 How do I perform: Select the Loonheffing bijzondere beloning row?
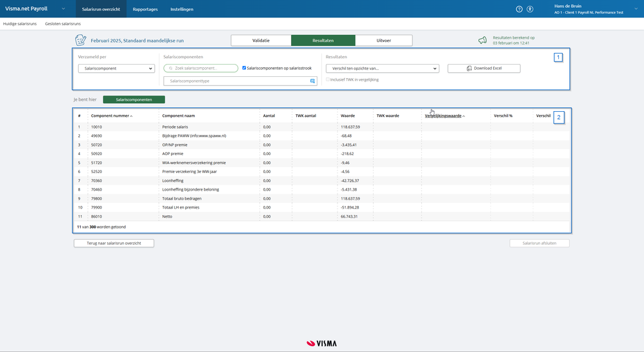coord(321,190)
